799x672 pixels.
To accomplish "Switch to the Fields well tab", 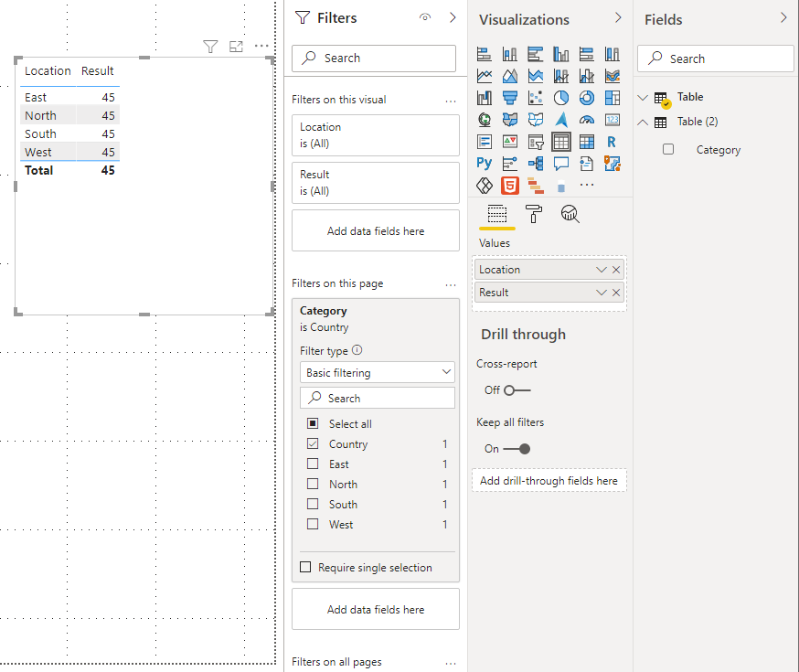I will pos(496,214).
